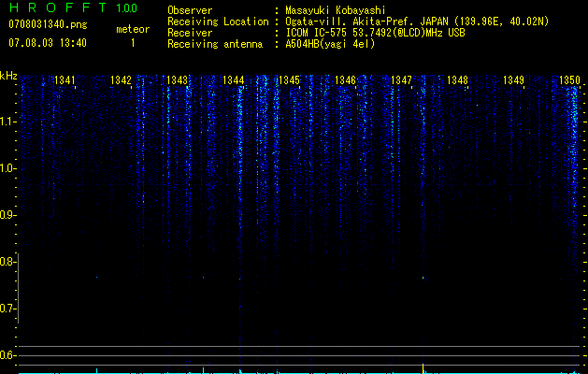The width and height of the screenshot is (588, 374).
Task: Select the 1350 time marker
Action: pos(569,80)
